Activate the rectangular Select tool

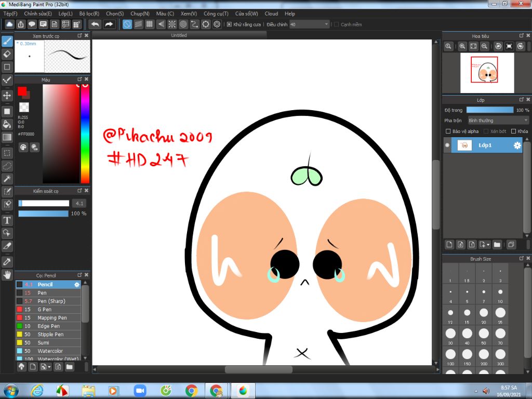[7, 153]
